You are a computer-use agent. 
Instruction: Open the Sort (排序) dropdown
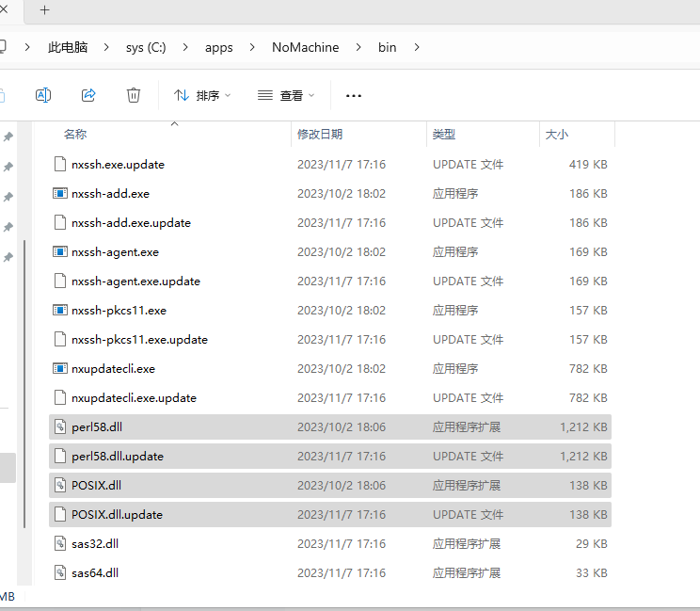[x=202, y=95]
